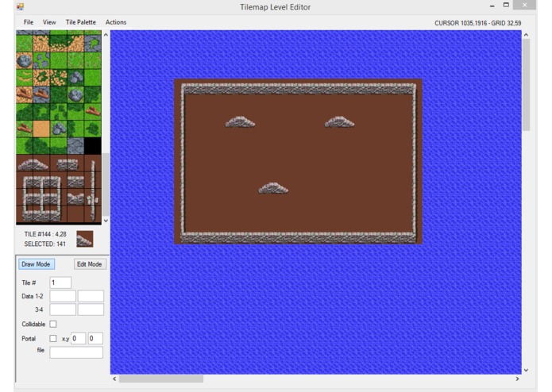Click the lower stone mound on the map
This screenshot has width=552, height=392.
coord(273,188)
